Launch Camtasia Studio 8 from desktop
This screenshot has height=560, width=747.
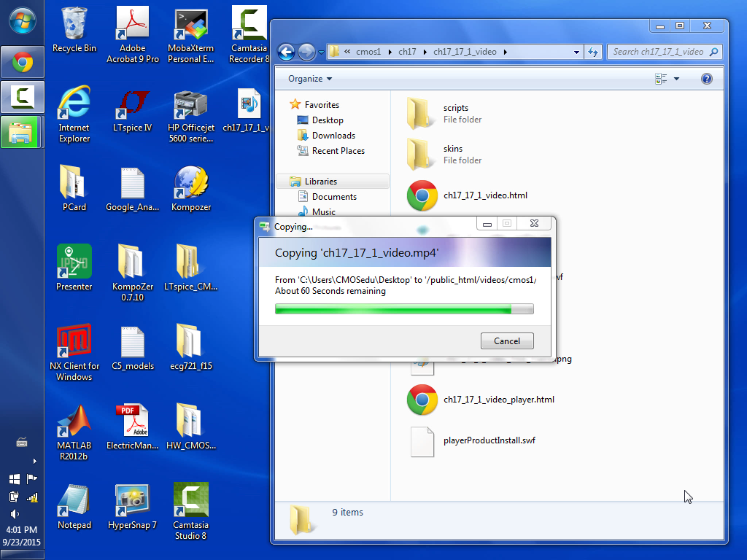[190, 512]
